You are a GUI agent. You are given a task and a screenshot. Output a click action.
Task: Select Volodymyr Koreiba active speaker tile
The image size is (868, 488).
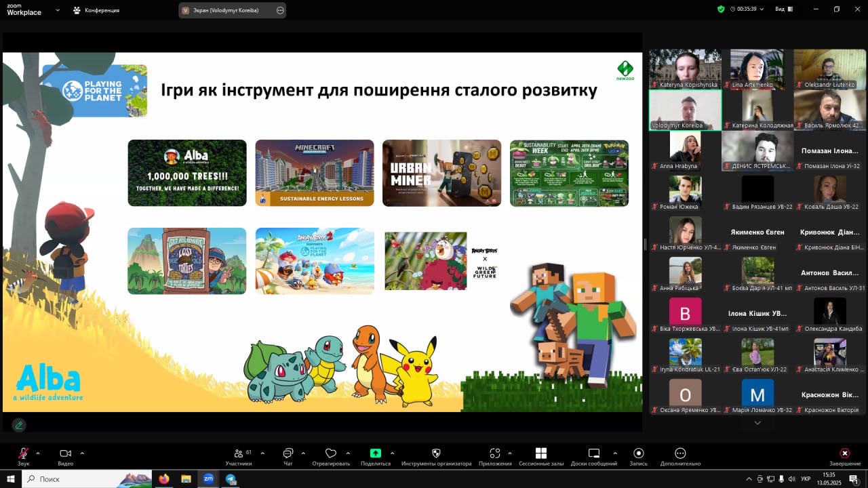pyautogui.click(x=686, y=110)
